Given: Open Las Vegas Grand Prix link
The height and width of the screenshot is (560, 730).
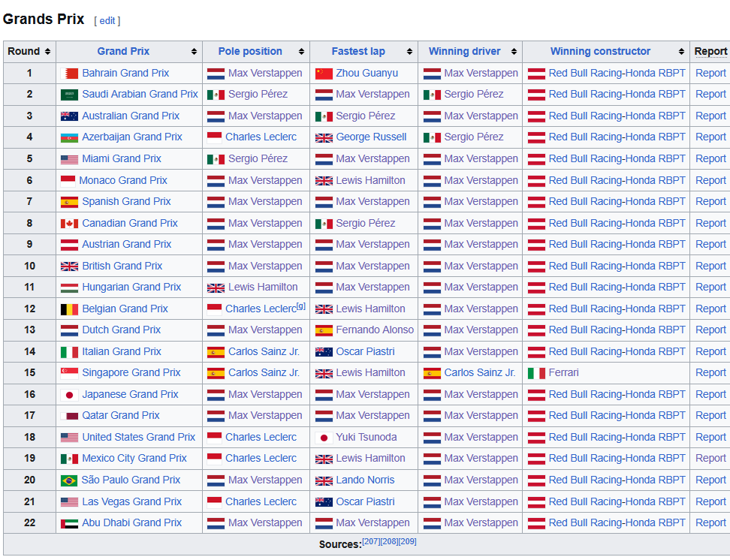Looking at the screenshot, I should pos(131,501).
